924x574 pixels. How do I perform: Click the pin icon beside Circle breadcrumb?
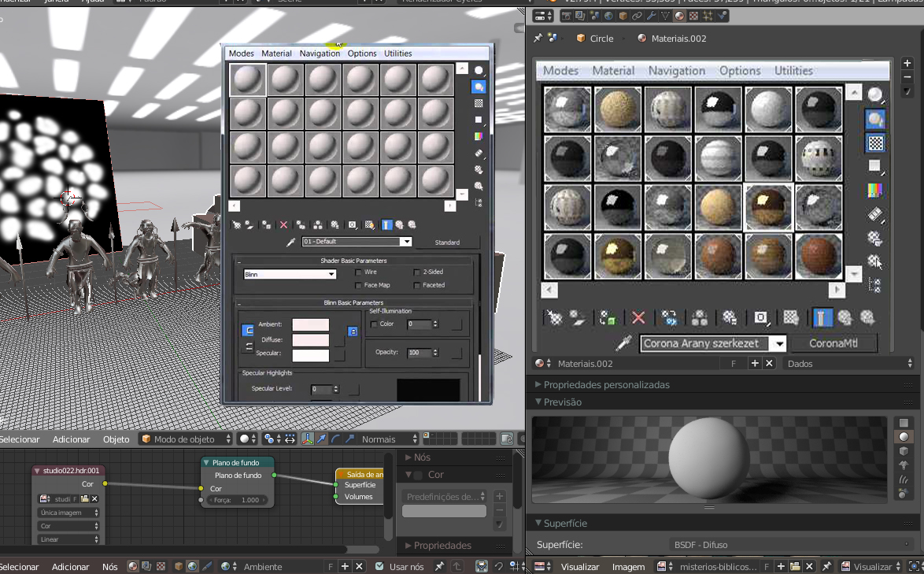538,38
